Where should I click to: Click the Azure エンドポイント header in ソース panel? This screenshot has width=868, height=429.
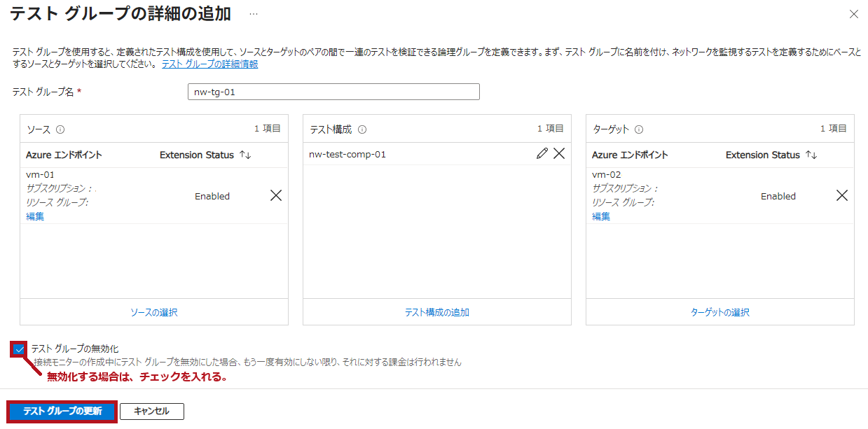(64, 155)
